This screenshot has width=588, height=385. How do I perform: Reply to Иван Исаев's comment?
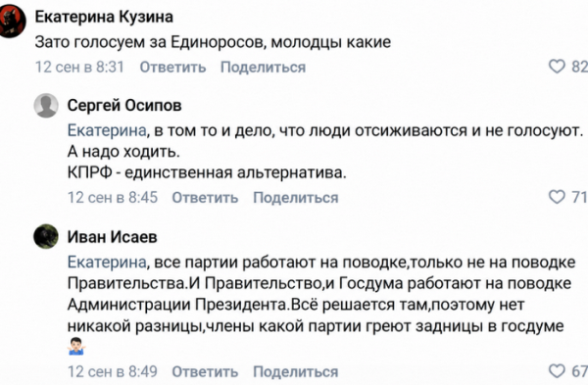coord(205,372)
